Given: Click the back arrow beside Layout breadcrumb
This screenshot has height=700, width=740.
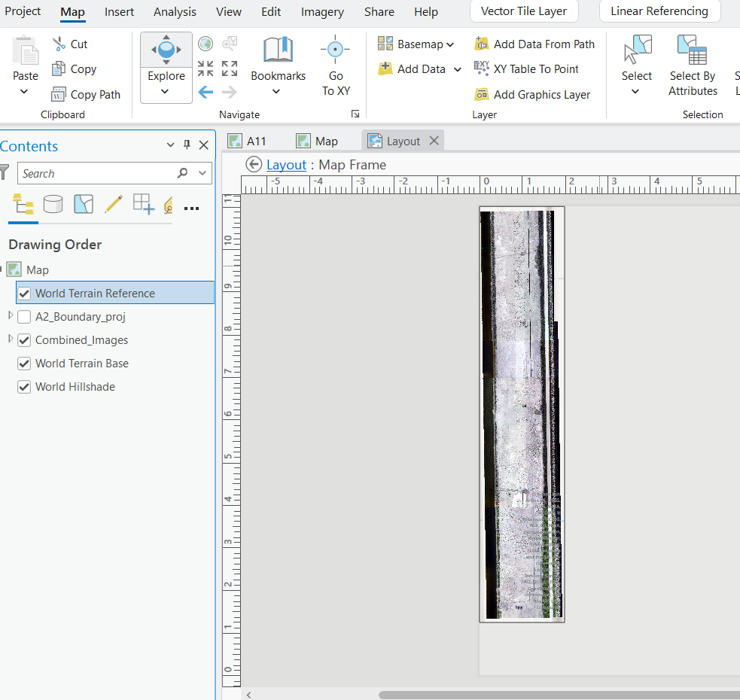Looking at the screenshot, I should coord(254,165).
